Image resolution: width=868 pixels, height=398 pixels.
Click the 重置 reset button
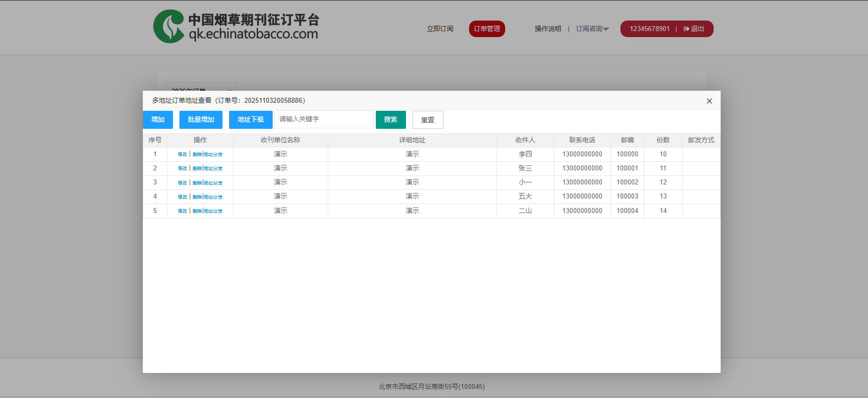pos(427,120)
